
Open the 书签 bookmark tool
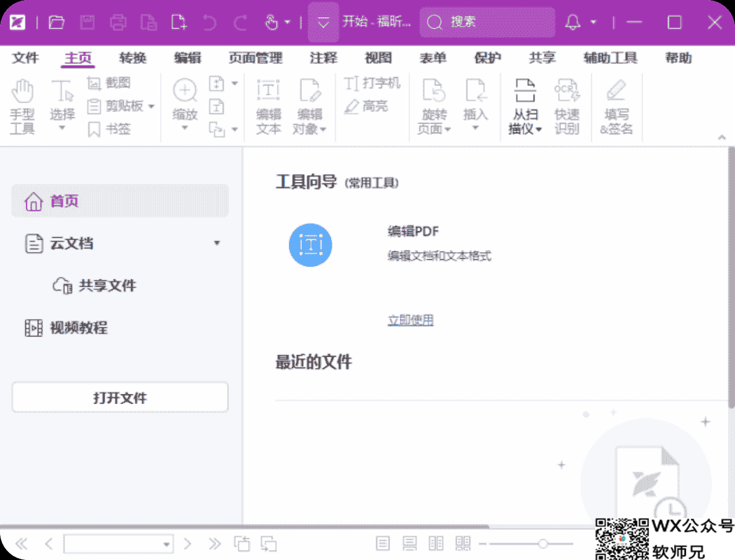(109, 129)
